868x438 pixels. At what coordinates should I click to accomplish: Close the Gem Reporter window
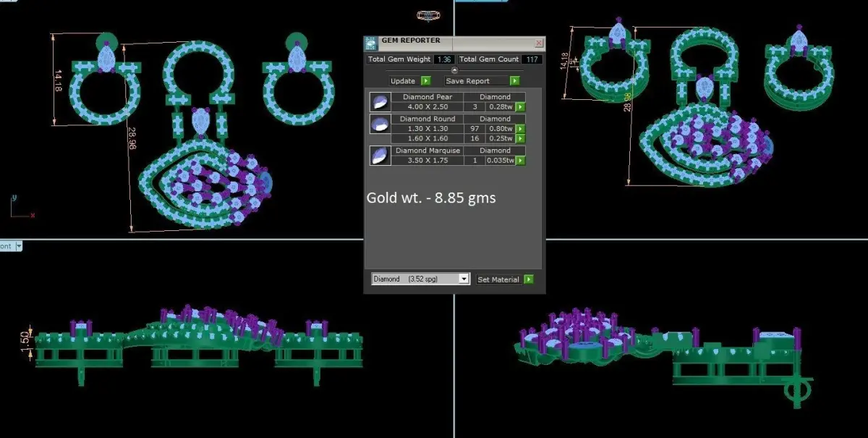[x=538, y=43]
